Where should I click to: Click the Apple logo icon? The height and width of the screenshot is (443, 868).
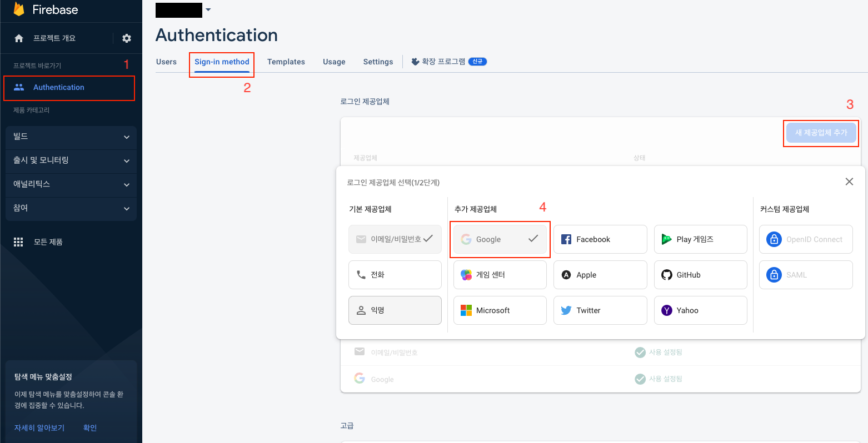(x=566, y=275)
